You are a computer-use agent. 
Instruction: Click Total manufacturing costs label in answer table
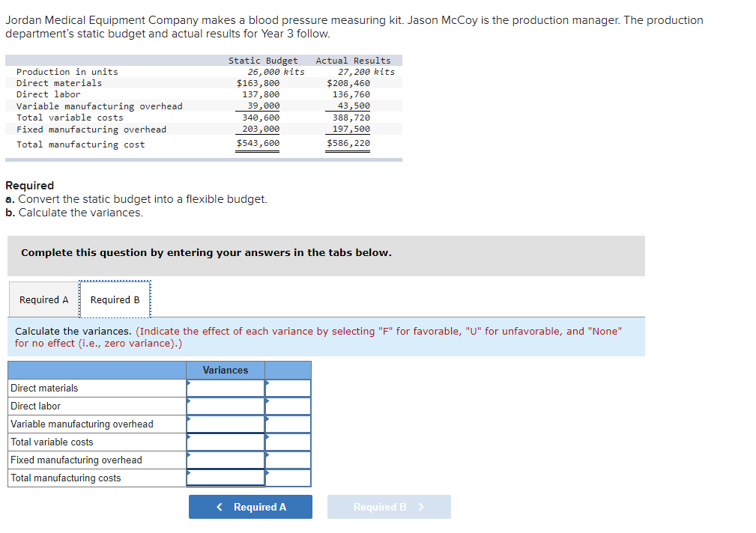[x=66, y=478]
